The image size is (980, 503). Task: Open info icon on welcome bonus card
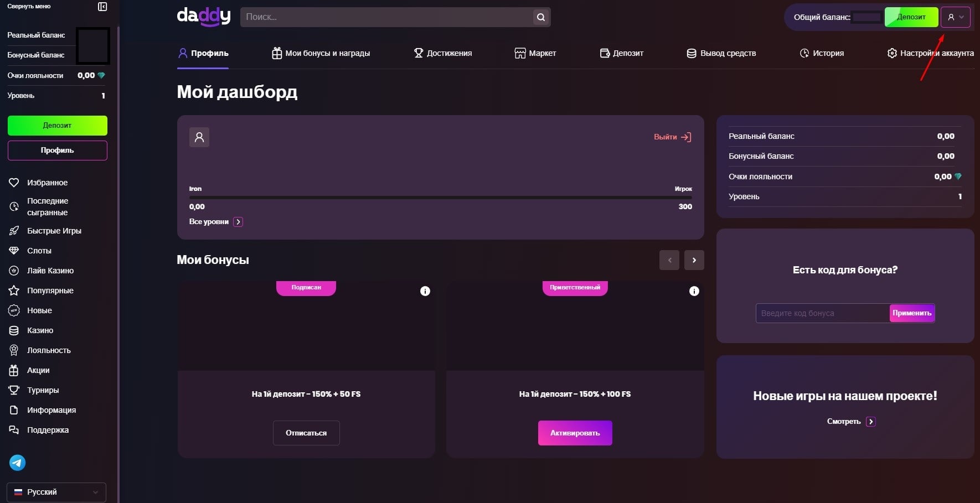click(694, 291)
